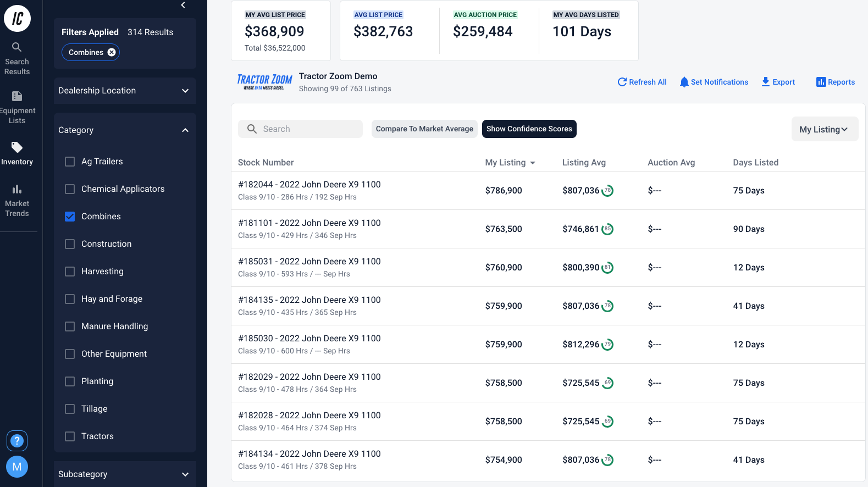Click the $763,500 My Listing price
The height and width of the screenshot is (487, 868).
tap(504, 229)
